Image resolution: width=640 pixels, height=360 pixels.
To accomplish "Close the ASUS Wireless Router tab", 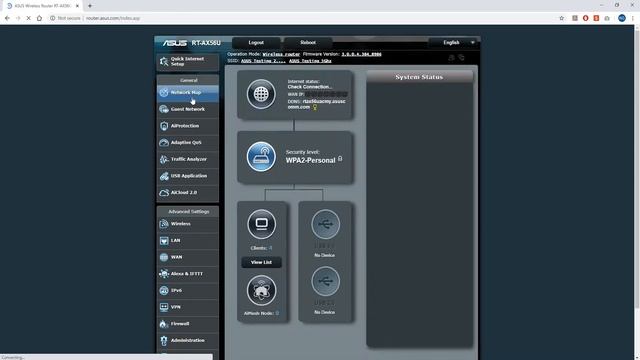I will point(77,6).
